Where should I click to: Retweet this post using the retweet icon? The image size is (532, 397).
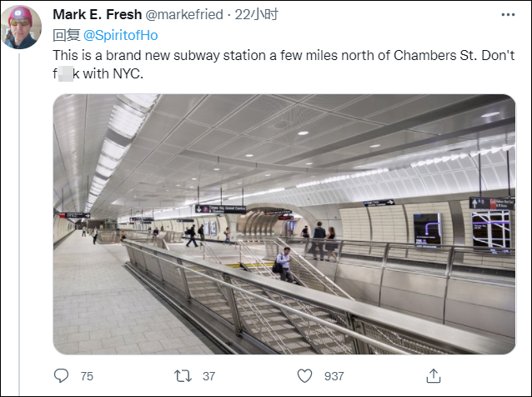[183, 376]
